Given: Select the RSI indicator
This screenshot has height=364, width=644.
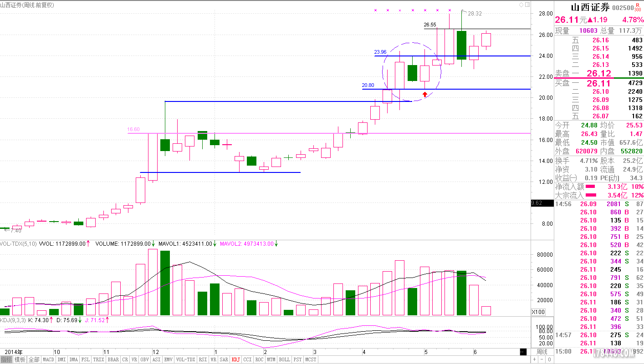Looking at the screenshot, I should coord(203,359).
